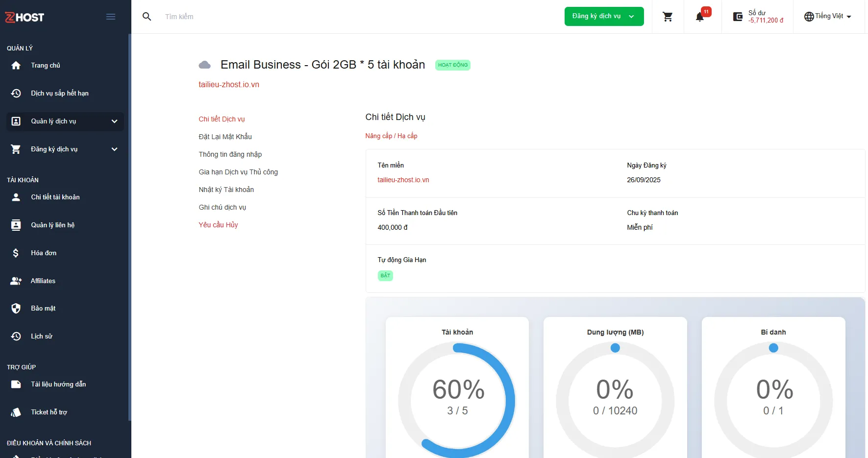Click the Số dư balance amount

(766, 20)
